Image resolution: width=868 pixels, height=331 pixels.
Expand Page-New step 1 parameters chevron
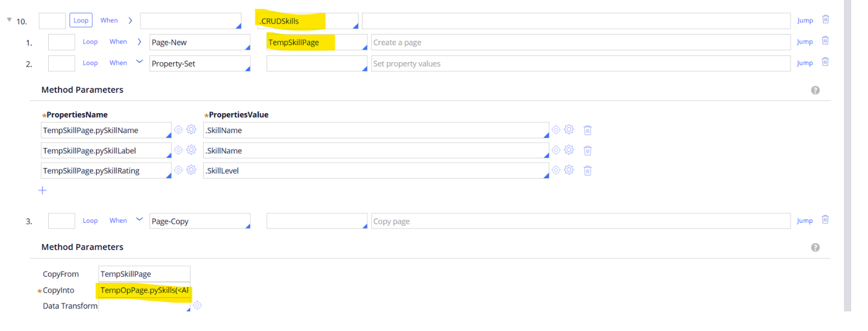(x=139, y=41)
